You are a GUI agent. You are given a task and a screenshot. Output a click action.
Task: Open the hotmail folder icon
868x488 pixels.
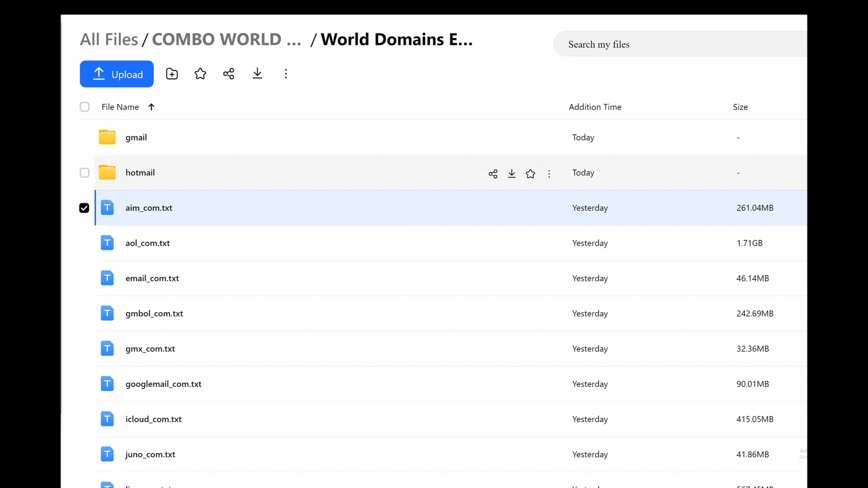point(107,172)
